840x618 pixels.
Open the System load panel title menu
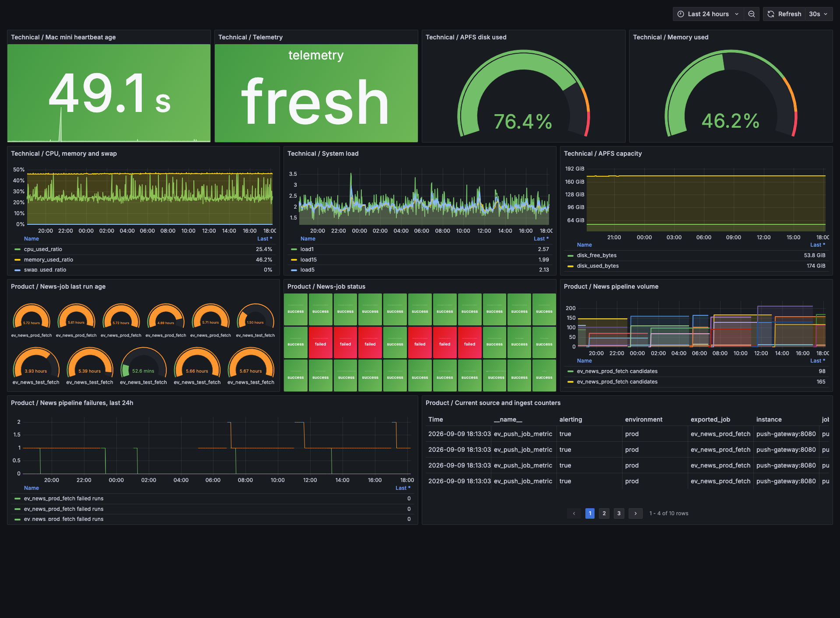(323, 154)
